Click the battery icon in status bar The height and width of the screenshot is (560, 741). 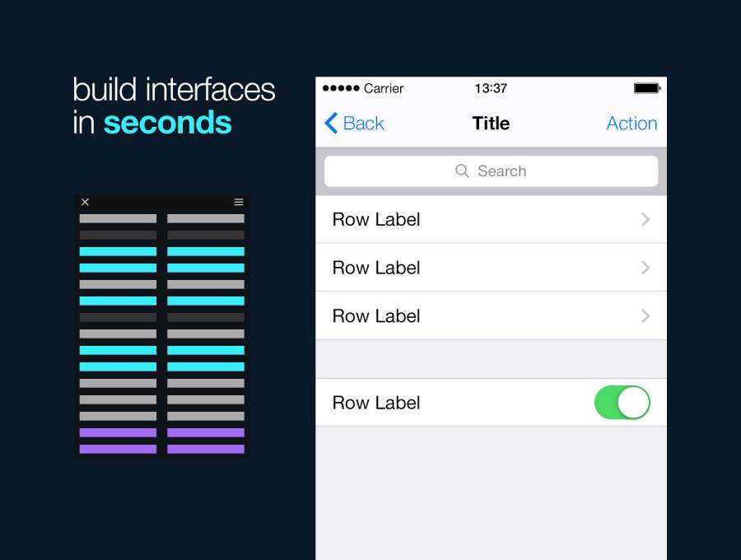(647, 88)
